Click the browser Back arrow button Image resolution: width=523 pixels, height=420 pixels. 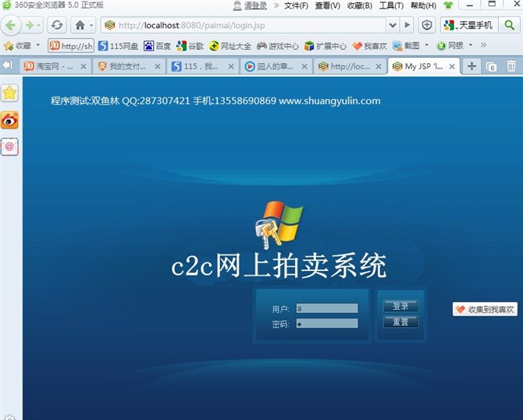pos(11,25)
